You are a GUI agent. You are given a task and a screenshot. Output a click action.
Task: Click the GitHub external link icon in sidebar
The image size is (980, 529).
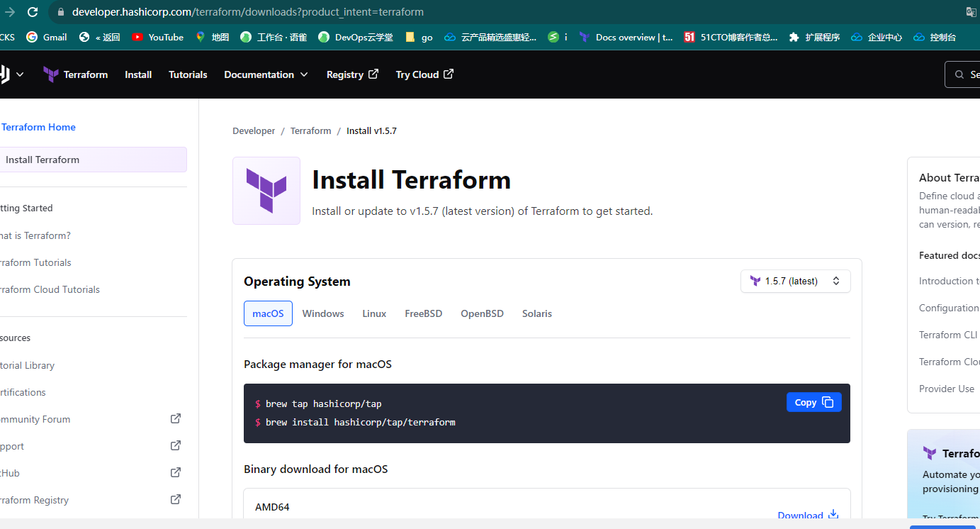pyautogui.click(x=175, y=472)
